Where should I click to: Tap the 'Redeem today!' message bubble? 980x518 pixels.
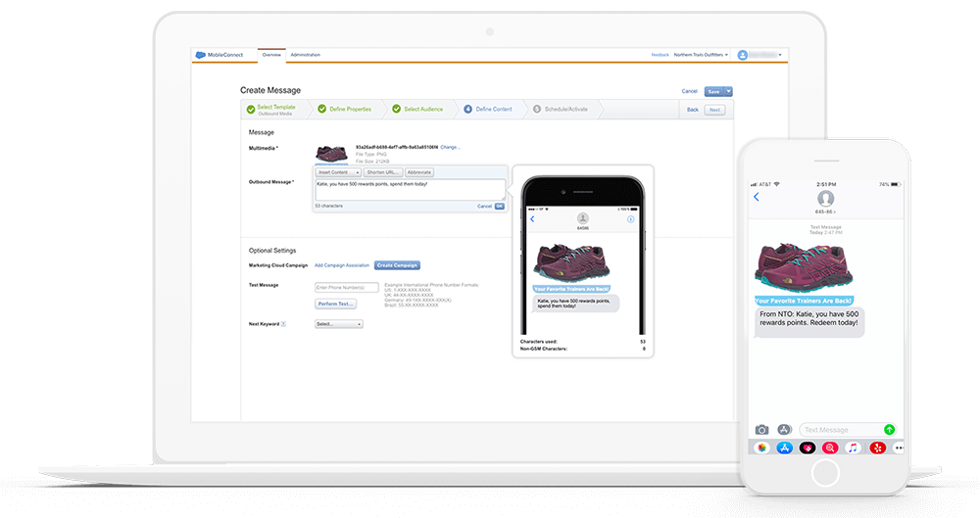tap(809, 322)
